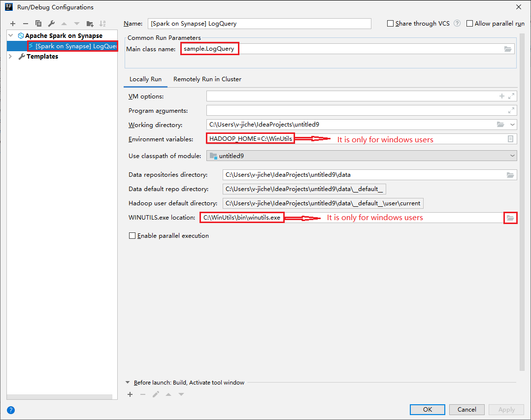Create new folder icon in toolbar
Image resolution: width=531 pixels, height=420 pixels.
90,24
